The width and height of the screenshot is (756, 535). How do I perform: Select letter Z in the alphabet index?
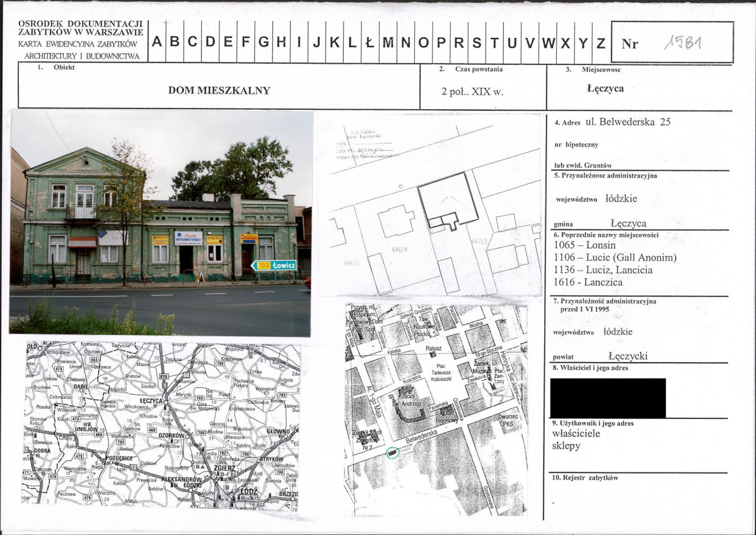tap(601, 43)
